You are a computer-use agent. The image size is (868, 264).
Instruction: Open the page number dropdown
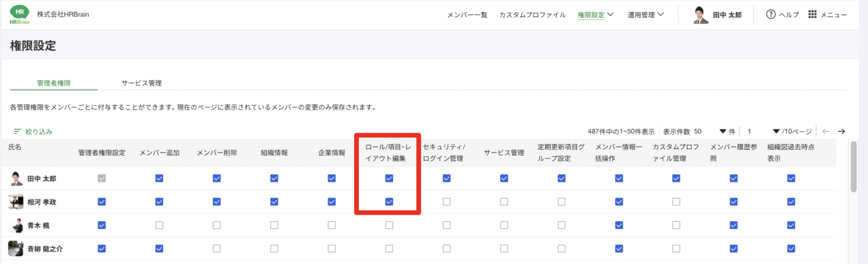click(x=776, y=131)
